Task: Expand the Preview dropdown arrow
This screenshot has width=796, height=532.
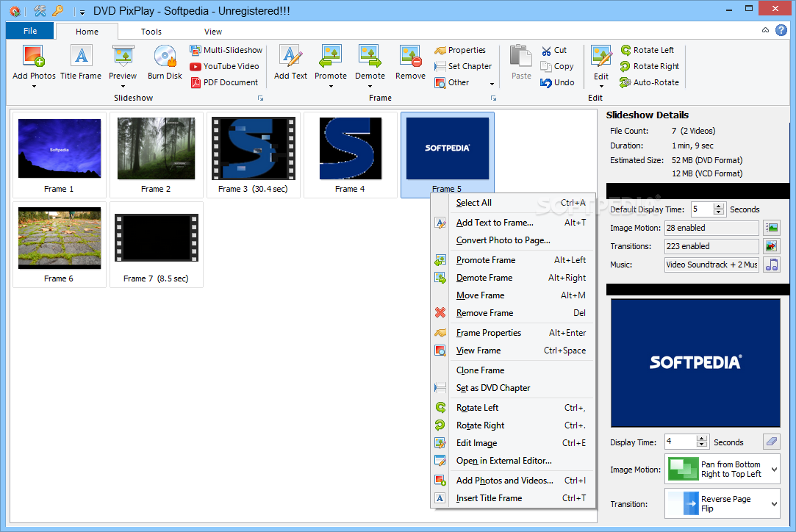Action: click(123, 86)
